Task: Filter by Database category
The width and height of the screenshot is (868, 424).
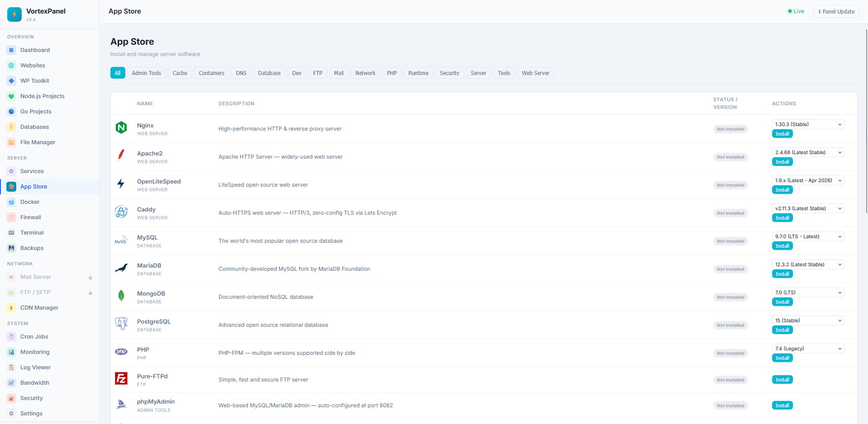Action: pos(269,73)
